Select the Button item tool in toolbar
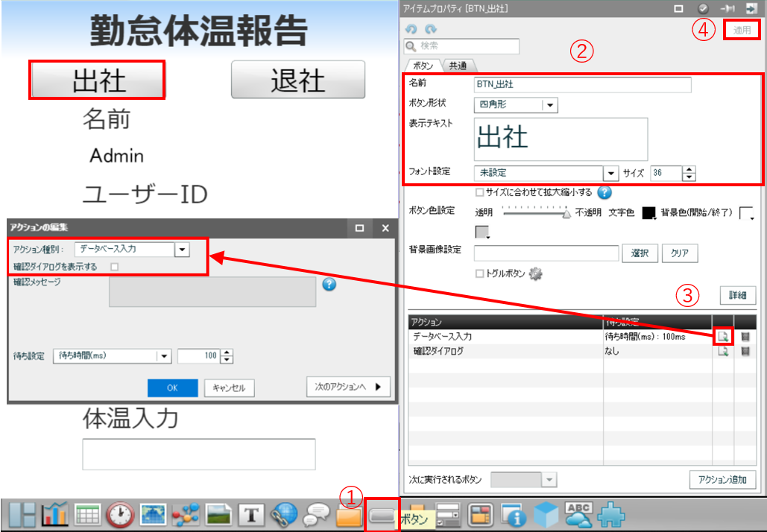The image size is (767, 532). coord(383,515)
